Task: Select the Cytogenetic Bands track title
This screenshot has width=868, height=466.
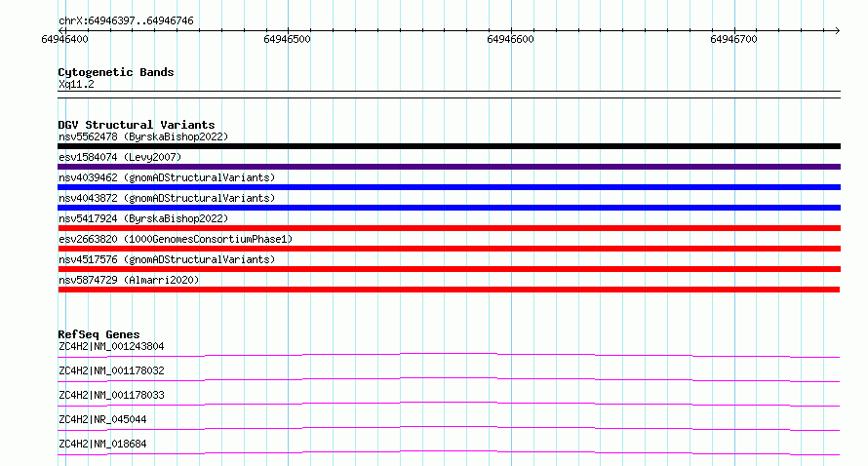Action: pos(116,72)
